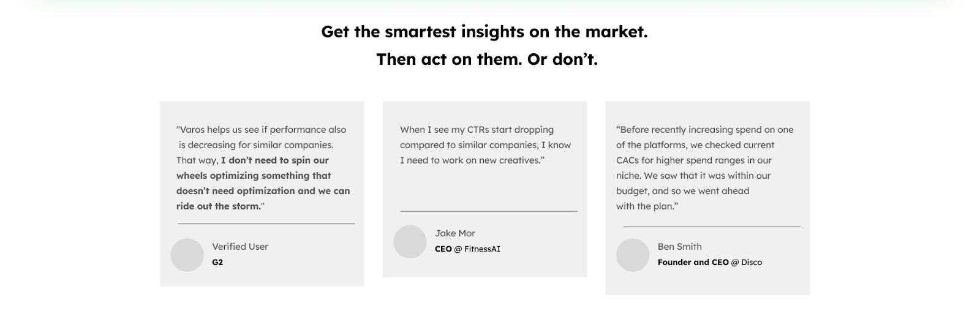Click 'CEO @ FitnessAI' title text
980x311 pixels.
click(467, 249)
